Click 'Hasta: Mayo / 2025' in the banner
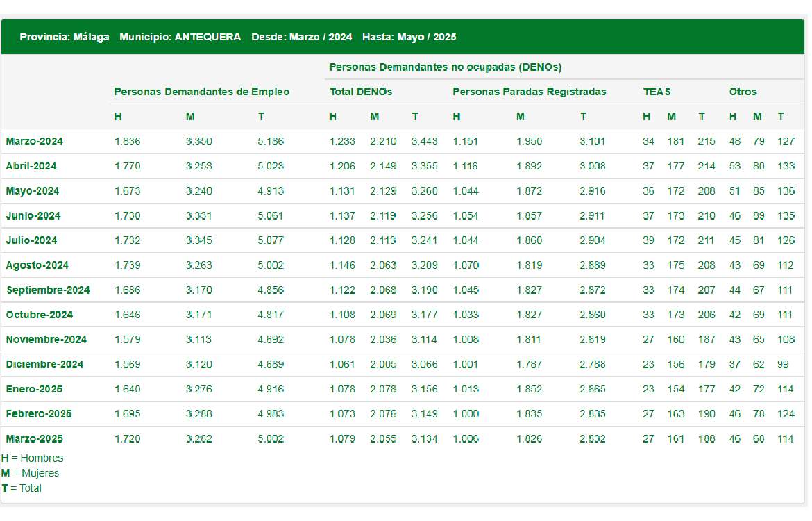Image resolution: width=812 pixels, height=521 pixels. pyautogui.click(x=409, y=38)
